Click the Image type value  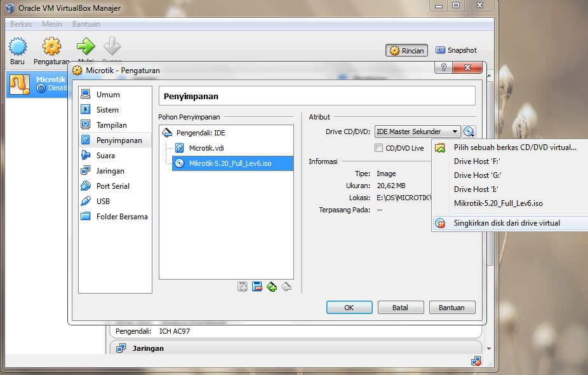click(x=386, y=174)
